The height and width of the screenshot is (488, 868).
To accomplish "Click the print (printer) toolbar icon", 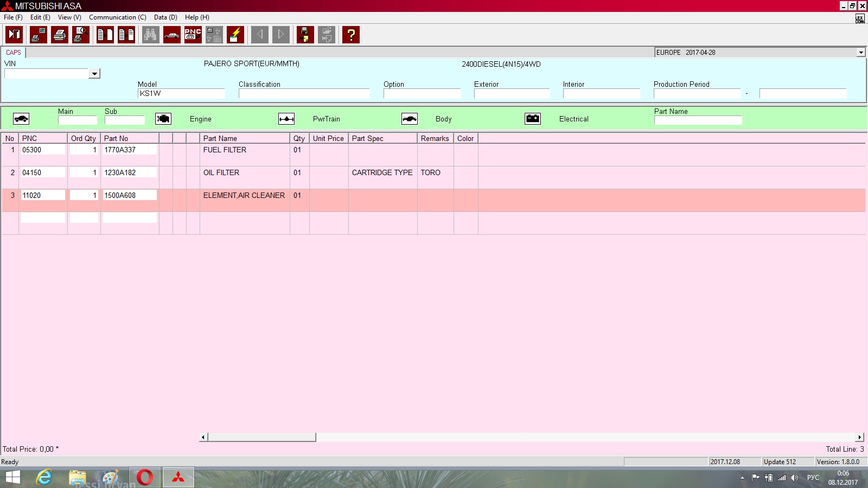I will 60,35.
